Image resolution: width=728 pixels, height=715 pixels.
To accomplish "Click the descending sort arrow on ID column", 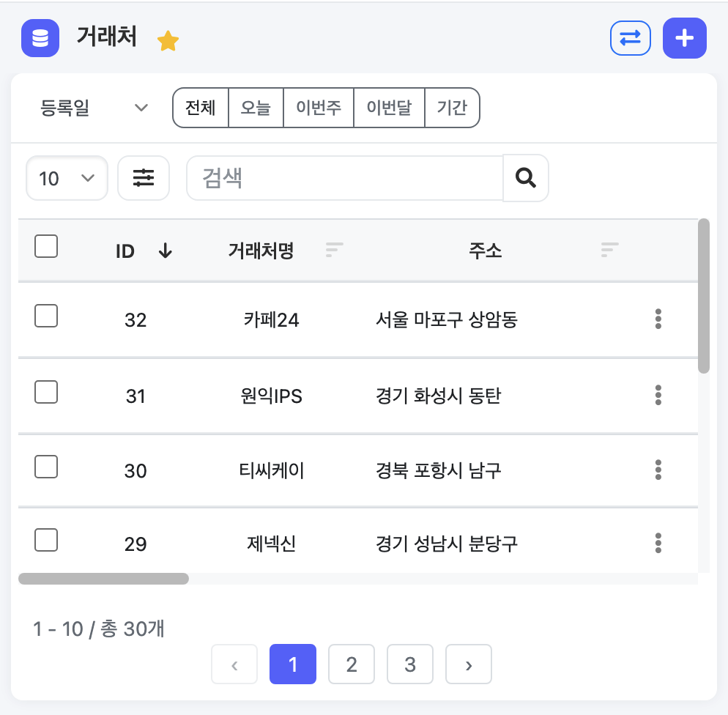I will 166,251.
